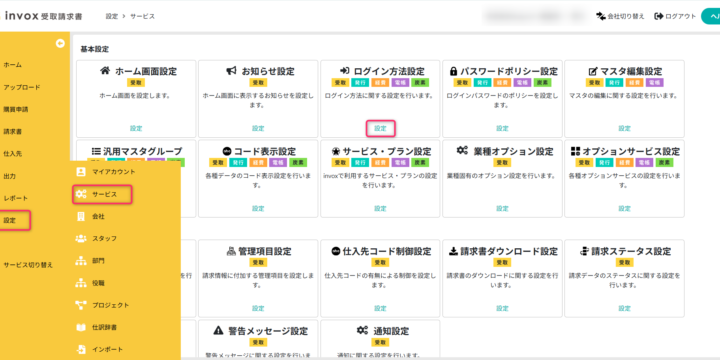Click the warning triangle on 警告メッセージ設定

219,331
